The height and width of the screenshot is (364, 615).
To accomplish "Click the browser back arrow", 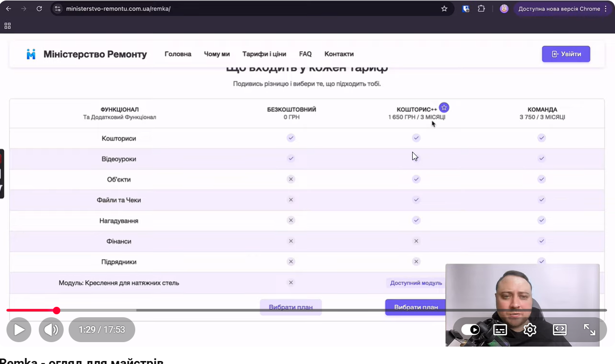I will 8,8.
